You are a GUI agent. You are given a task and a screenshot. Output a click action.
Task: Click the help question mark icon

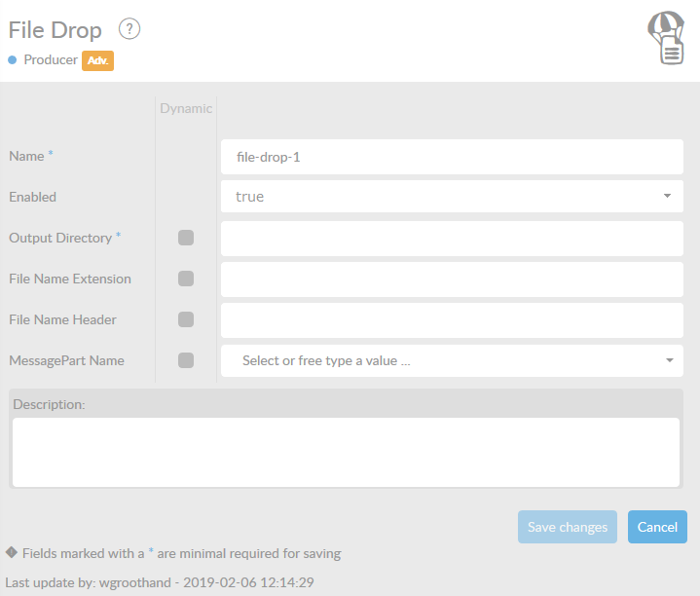[129, 29]
